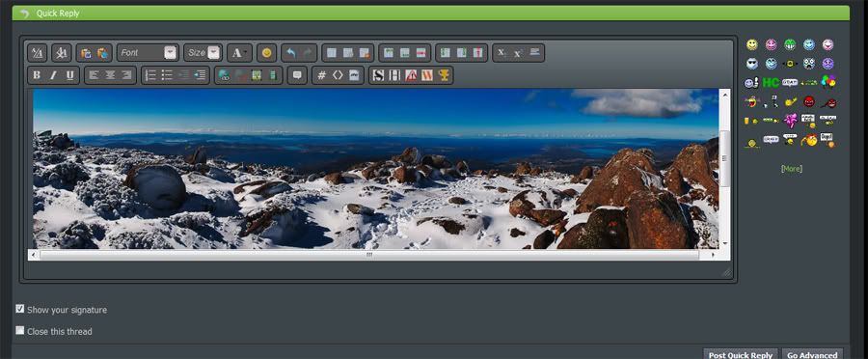Insert the sunglasses cool emoticon
The image size is (868, 359).
click(x=751, y=64)
